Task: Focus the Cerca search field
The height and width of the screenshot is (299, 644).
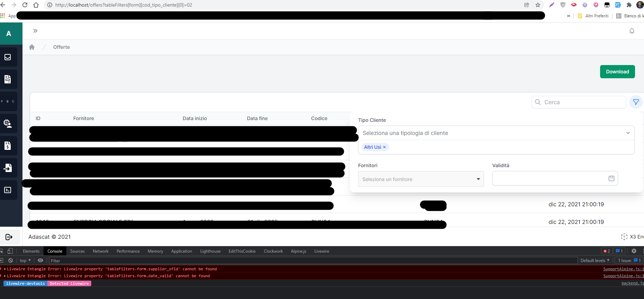Action: 579,102
